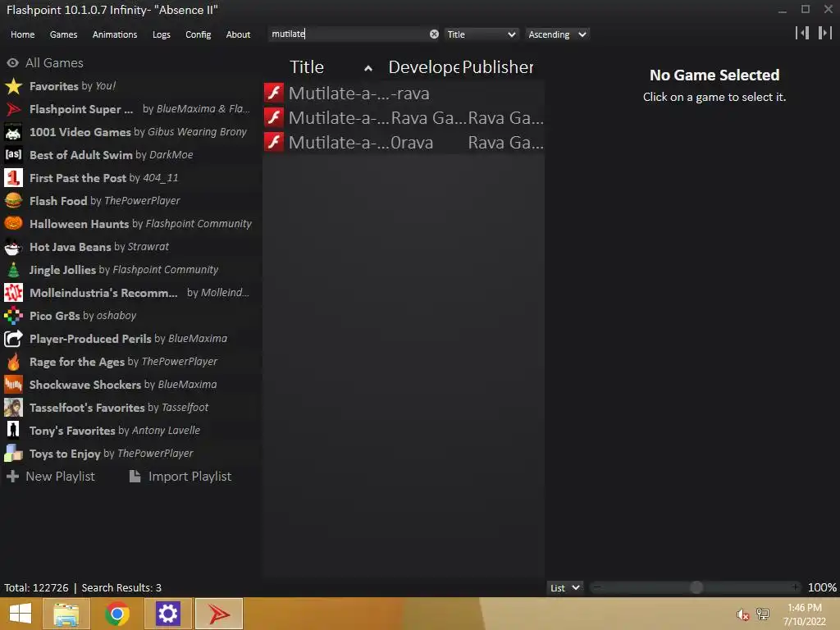This screenshot has height=630, width=840.
Task: Open the Ascending sort order dropdown
Action: (557, 34)
